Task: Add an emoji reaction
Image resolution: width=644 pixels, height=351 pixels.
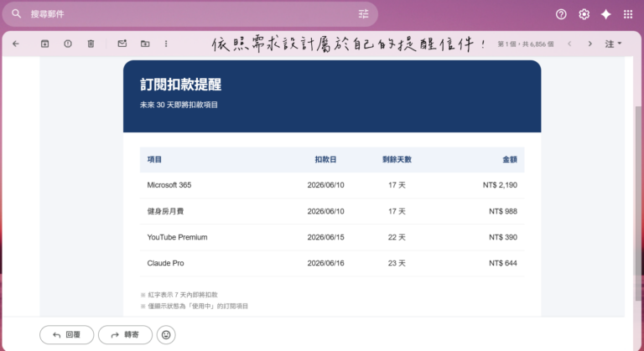Action: tap(166, 335)
